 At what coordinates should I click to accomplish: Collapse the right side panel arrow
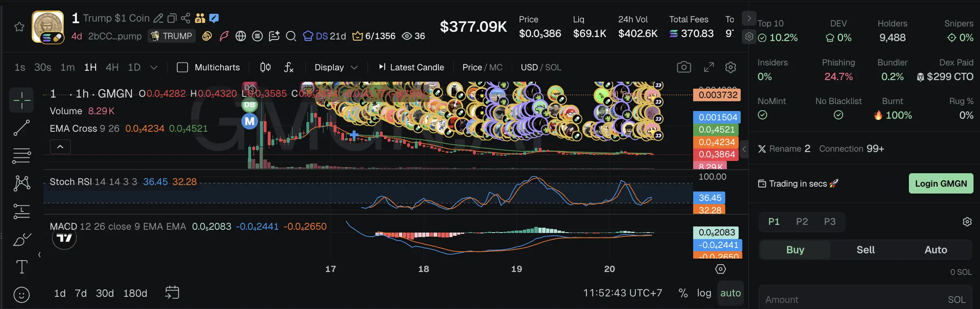[744, 149]
